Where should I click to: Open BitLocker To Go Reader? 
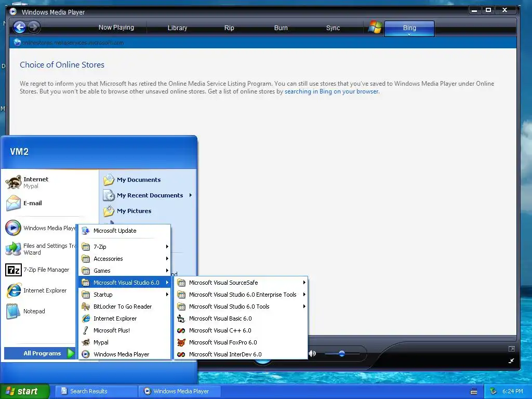tap(125, 307)
